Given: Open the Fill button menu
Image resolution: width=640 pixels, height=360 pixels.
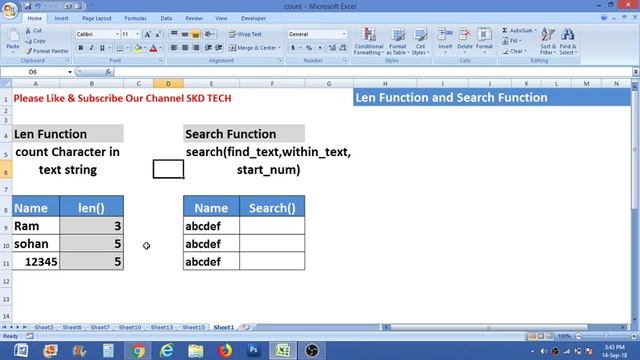Looking at the screenshot, I should pos(513,41).
